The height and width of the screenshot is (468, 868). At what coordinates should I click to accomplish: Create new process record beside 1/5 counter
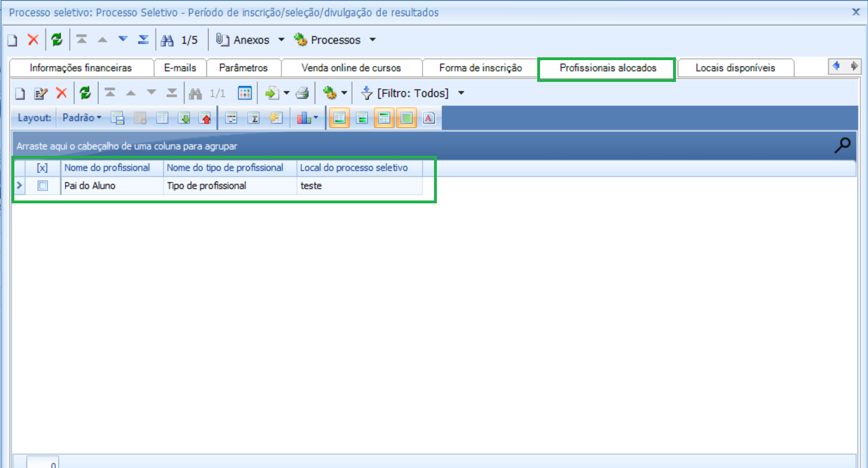point(13,40)
